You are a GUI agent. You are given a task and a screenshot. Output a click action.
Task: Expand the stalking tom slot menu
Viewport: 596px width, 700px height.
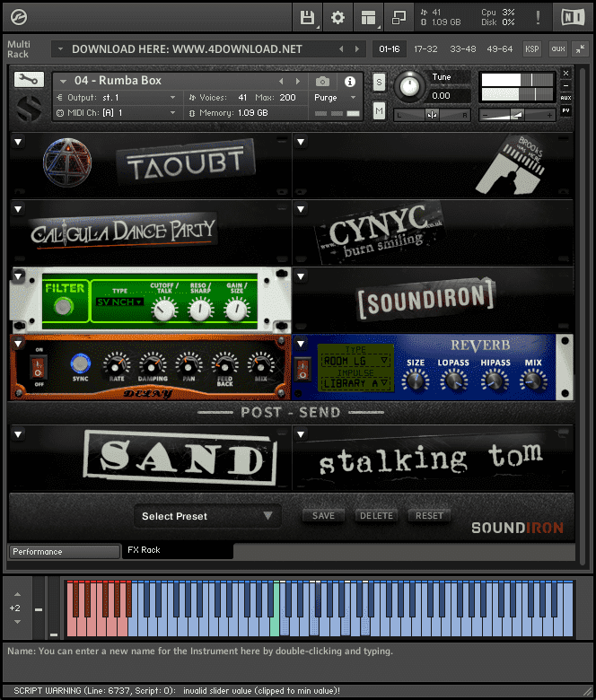click(x=301, y=434)
